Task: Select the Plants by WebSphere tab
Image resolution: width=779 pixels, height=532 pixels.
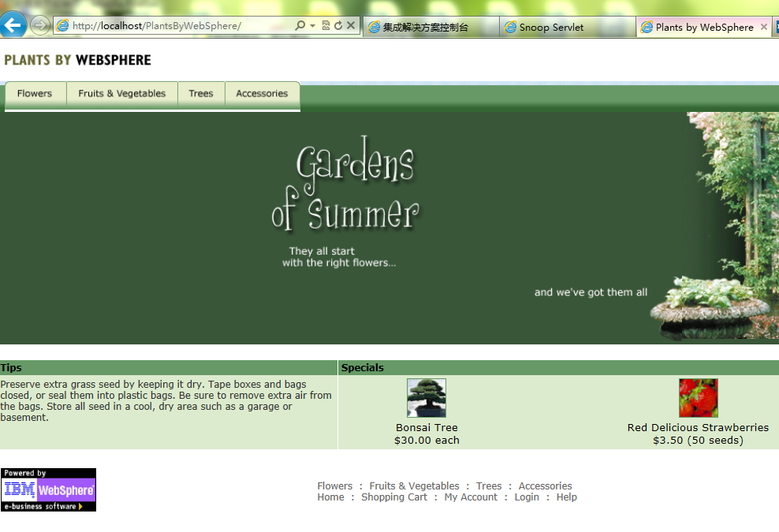Action: click(704, 27)
